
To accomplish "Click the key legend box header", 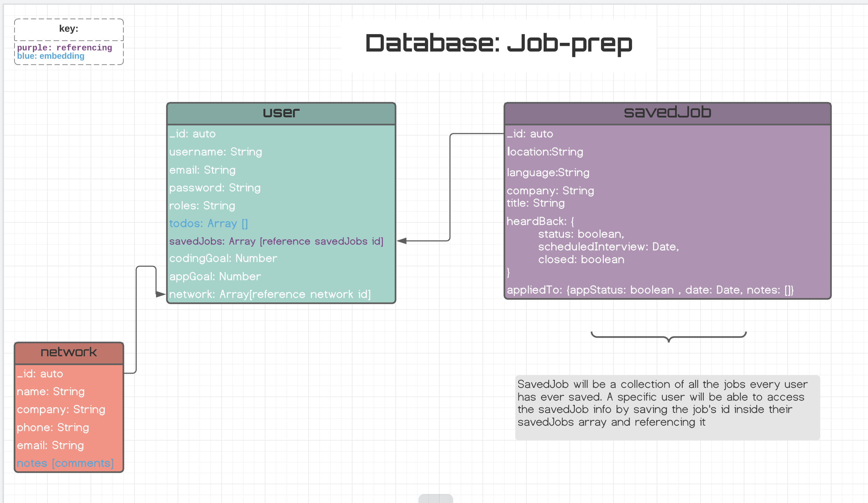I will point(69,29).
